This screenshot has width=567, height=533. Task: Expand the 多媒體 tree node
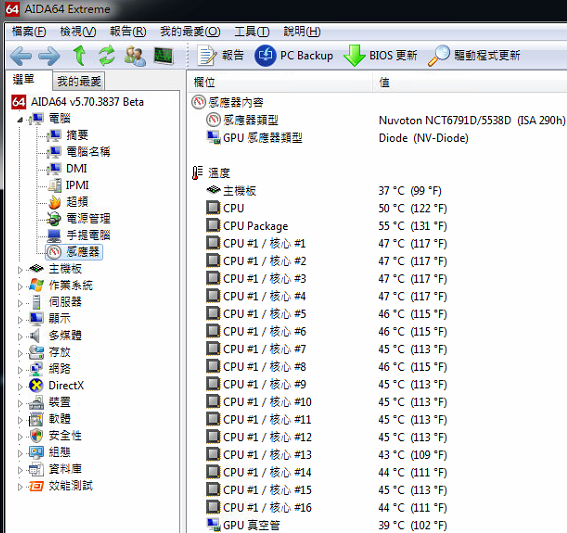(x=20, y=336)
